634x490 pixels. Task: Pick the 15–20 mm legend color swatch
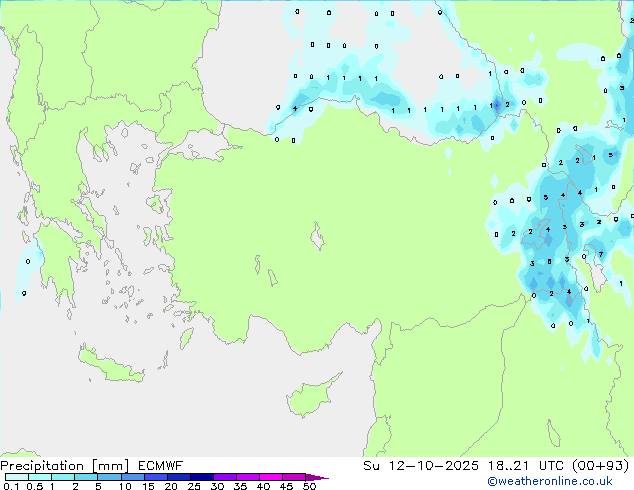coord(155,477)
